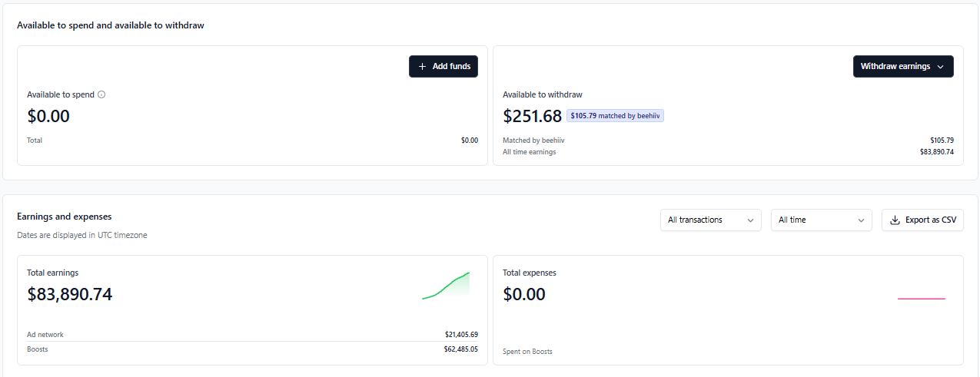980x377 pixels.
Task: Click the $83,890.74 Total earnings figure
Action: point(70,294)
